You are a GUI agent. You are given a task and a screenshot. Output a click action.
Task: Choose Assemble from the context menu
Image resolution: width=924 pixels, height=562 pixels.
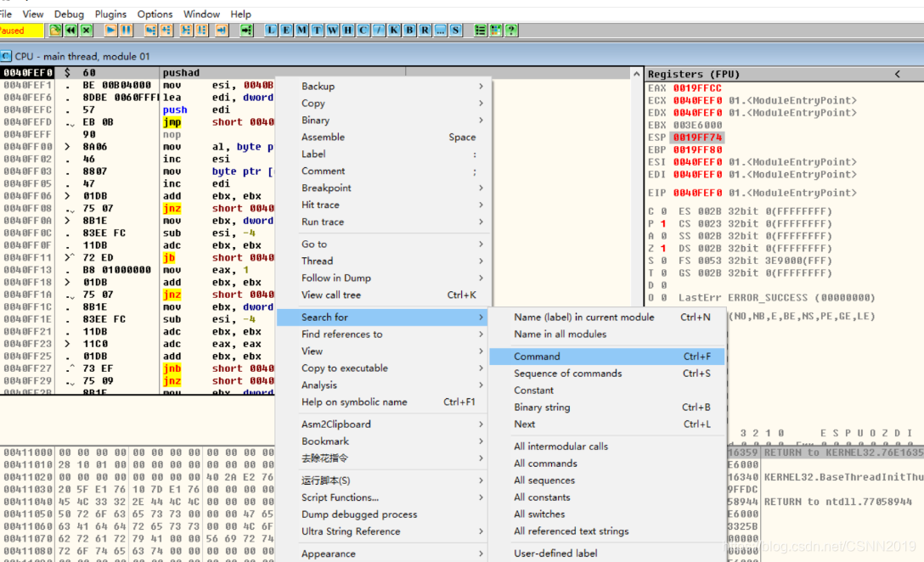tap(384, 138)
